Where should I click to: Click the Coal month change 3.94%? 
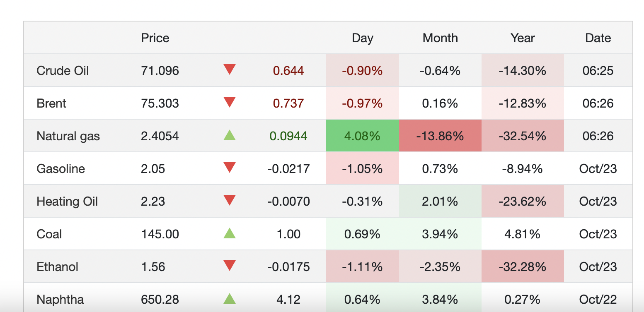[x=440, y=234]
